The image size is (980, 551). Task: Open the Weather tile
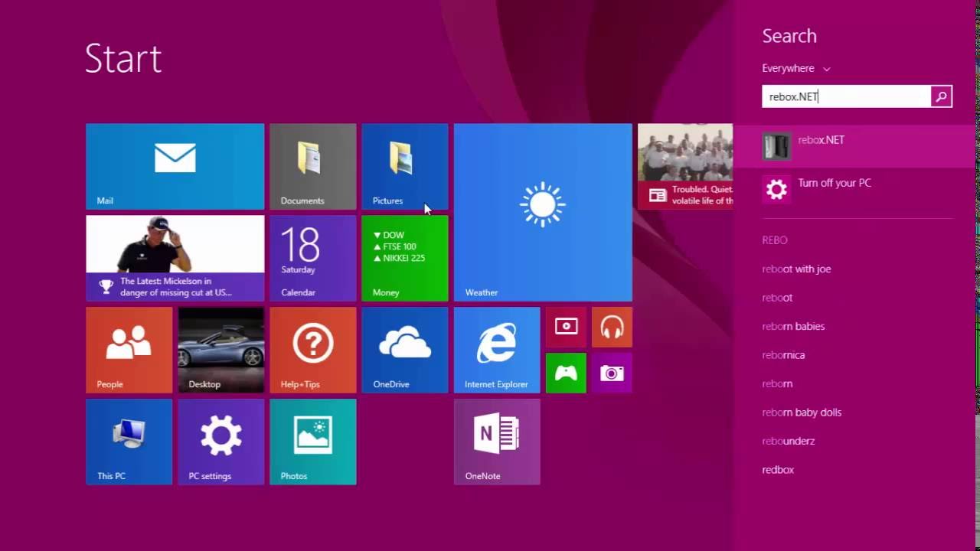click(543, 212)
